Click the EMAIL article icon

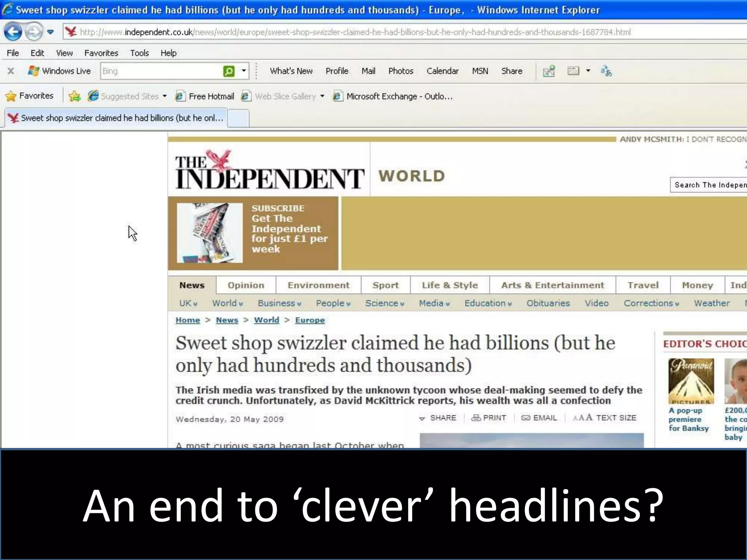pos(539,418)
